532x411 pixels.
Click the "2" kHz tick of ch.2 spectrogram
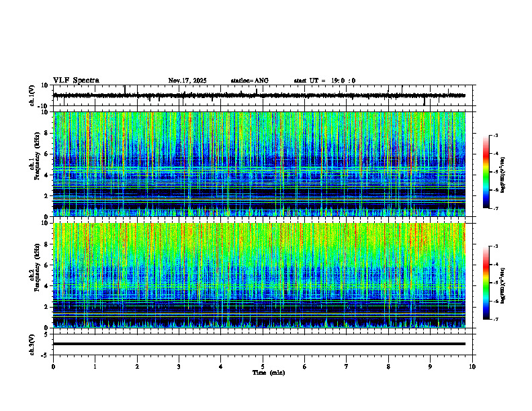[46, 306]
